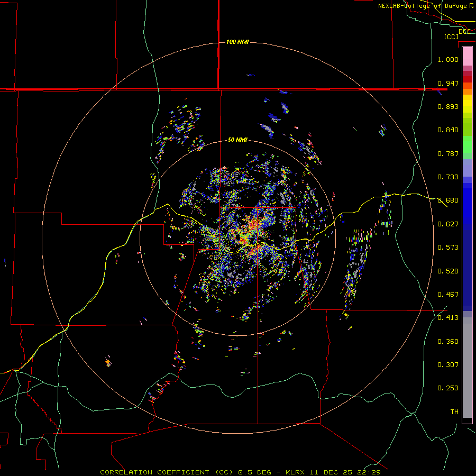Click the 0.520 value on the color scale
Viewport: 476px width, 476px height.
click(448, 271)
